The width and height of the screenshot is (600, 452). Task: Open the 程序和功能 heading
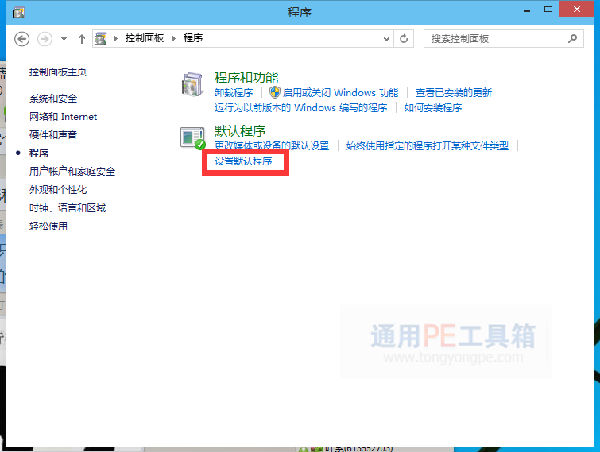246,78
